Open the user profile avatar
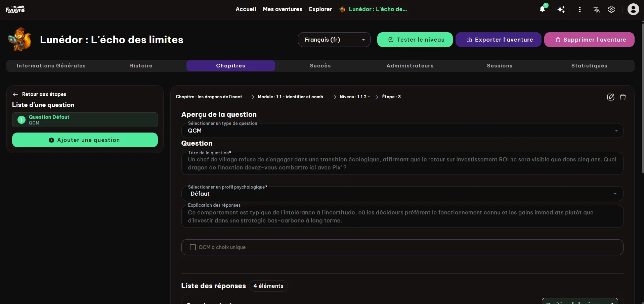 pyautogui.click(x=633, y=9)
